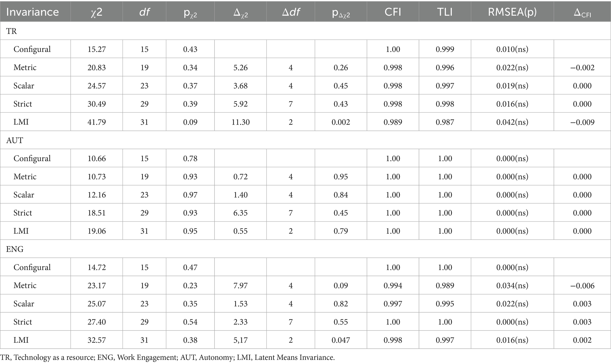
Task: Select the 10.66 chi-square cell
Action: 97,158
